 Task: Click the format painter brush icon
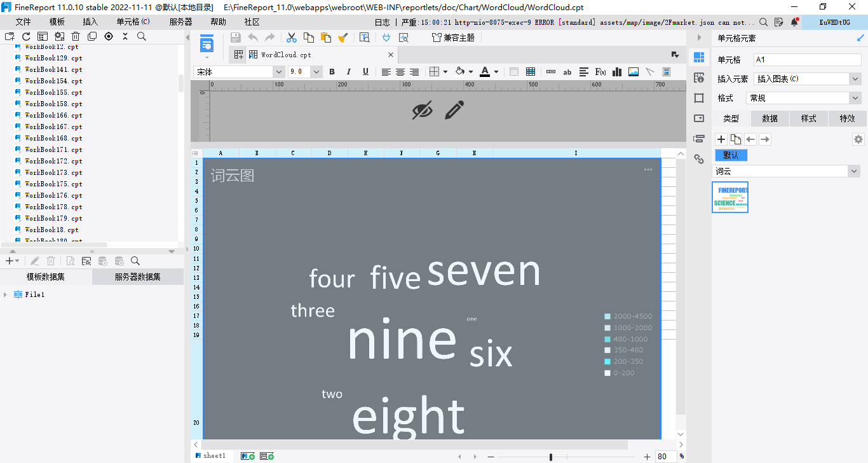pyautogui.click(x=342, y=38)
